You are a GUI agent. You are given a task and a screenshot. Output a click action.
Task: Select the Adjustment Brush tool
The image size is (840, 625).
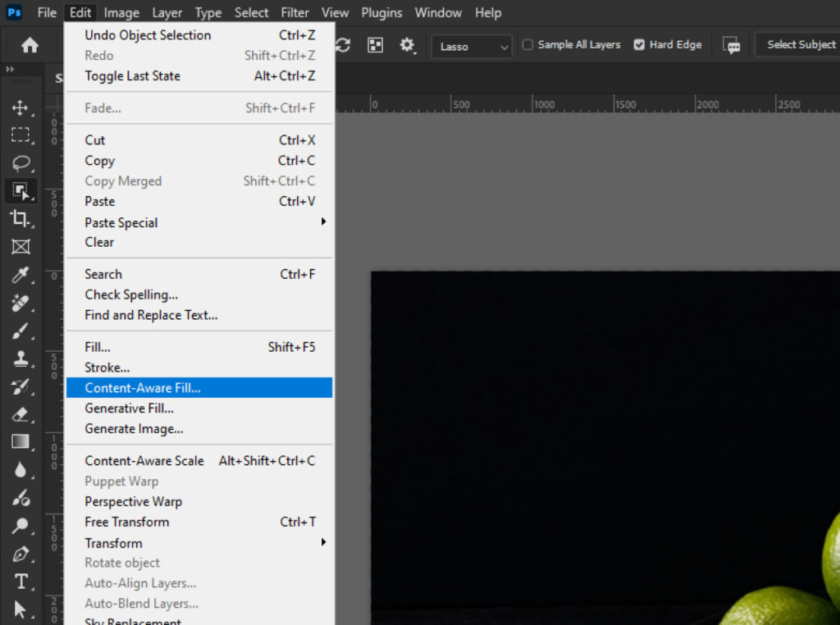click(x=21, y=498)
